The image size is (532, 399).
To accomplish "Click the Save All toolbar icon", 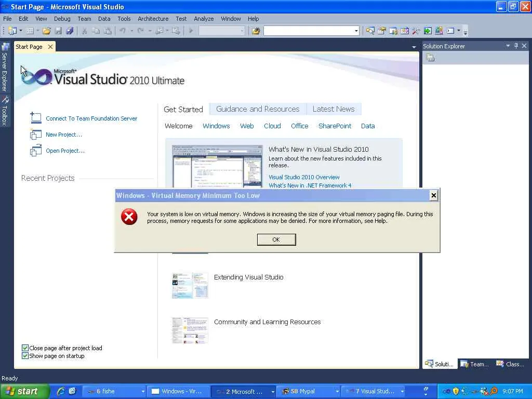I will coord(70,31).
